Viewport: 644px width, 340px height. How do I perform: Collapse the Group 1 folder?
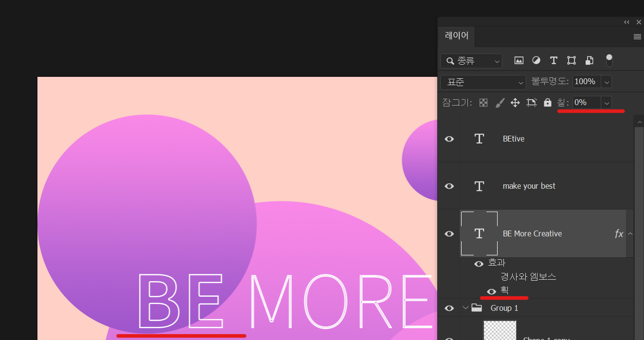click(465, 308)
